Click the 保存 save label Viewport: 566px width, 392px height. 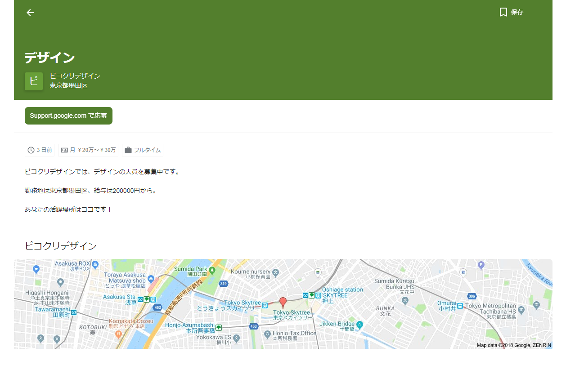coord(517,12)
